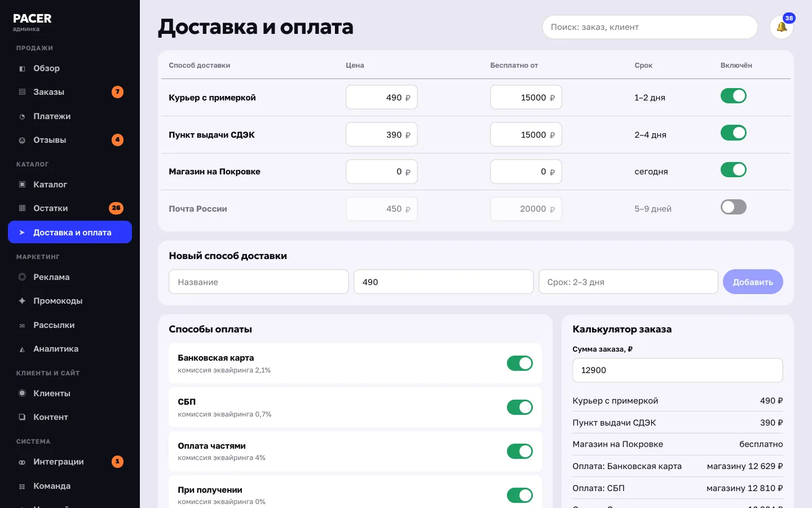Toggle При получении payment method
Image resolution: width=812 pixels, height=508 pixels.
(x=520, y=496)
